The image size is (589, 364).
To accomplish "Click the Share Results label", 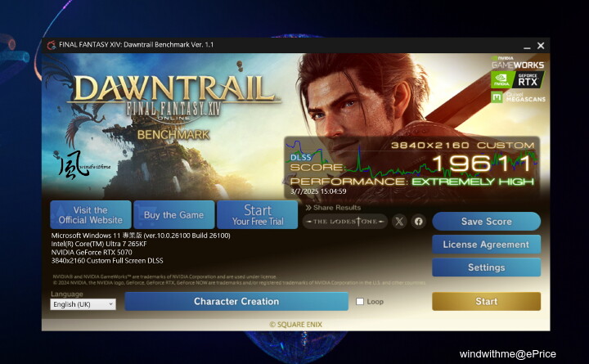I will 333,208.
